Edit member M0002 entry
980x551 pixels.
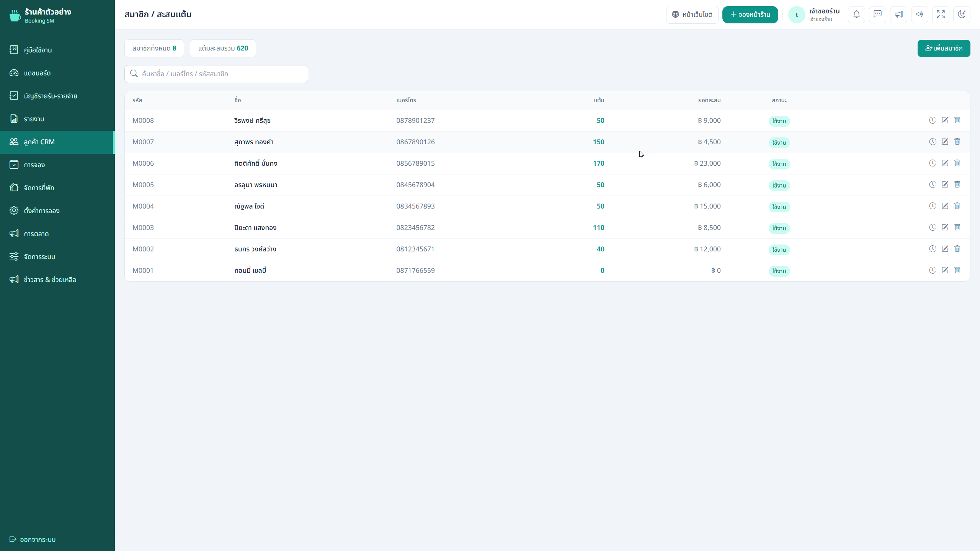point(945,249)
